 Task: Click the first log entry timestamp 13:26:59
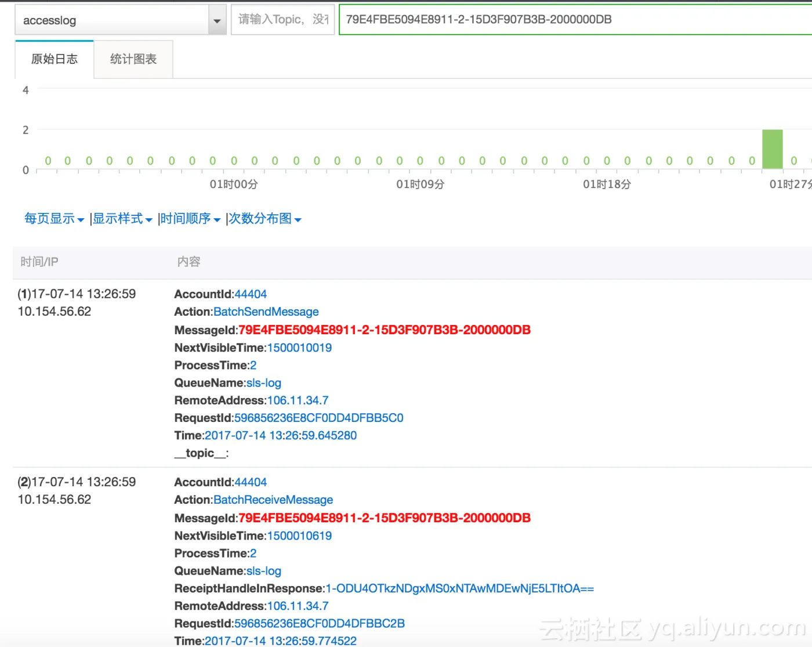pos(77,294)
